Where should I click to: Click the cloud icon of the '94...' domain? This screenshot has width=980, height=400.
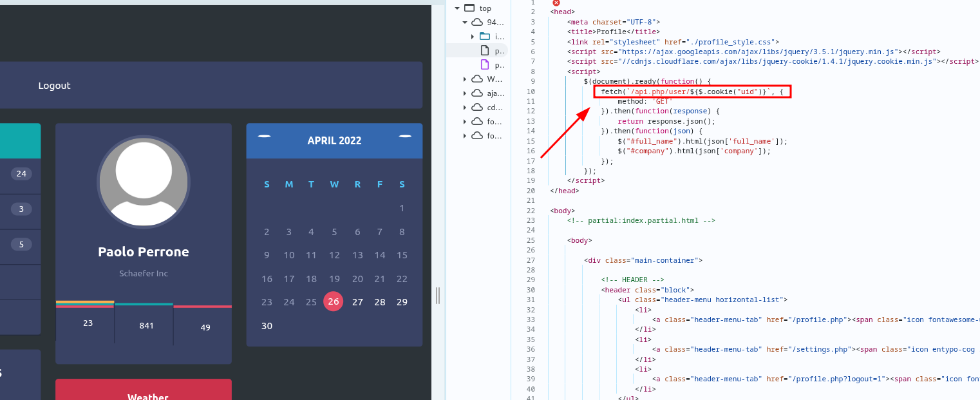(477, 23)
